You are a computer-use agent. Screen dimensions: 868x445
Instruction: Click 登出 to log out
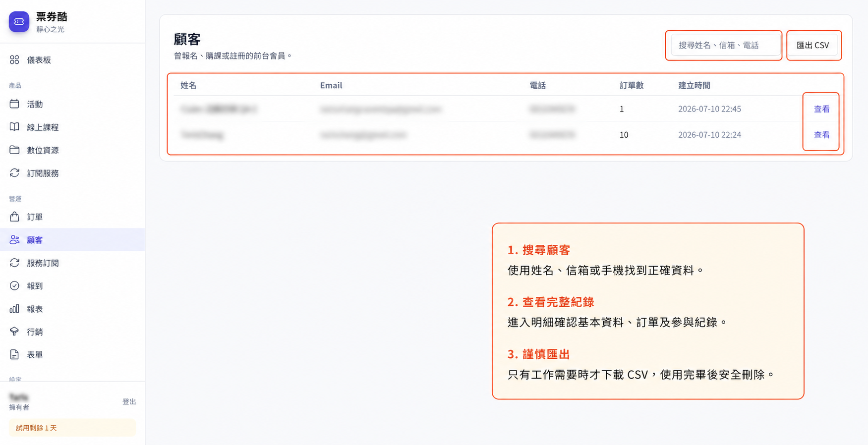coord(129,402)
